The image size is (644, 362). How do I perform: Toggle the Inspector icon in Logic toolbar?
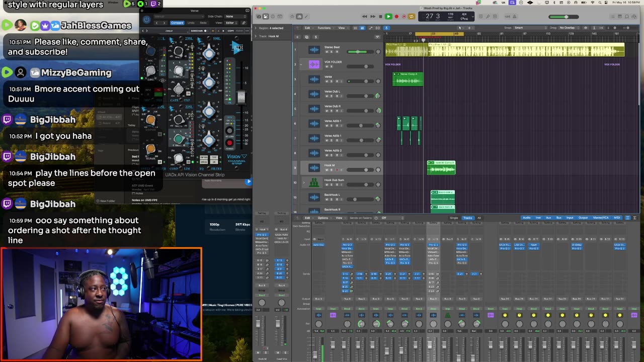tap(266, 17)
